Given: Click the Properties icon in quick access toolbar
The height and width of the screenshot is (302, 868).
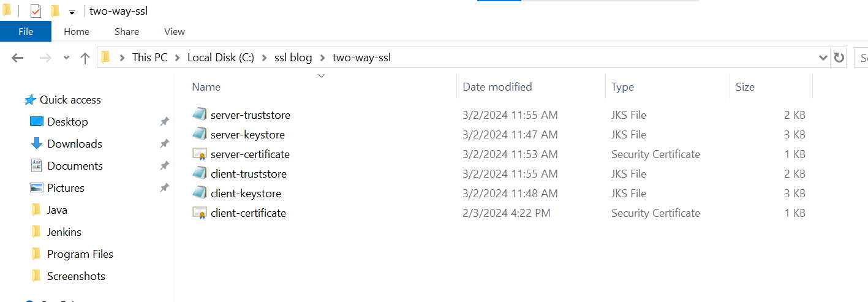Looking at the screenshot, I should tap(36, 11).
